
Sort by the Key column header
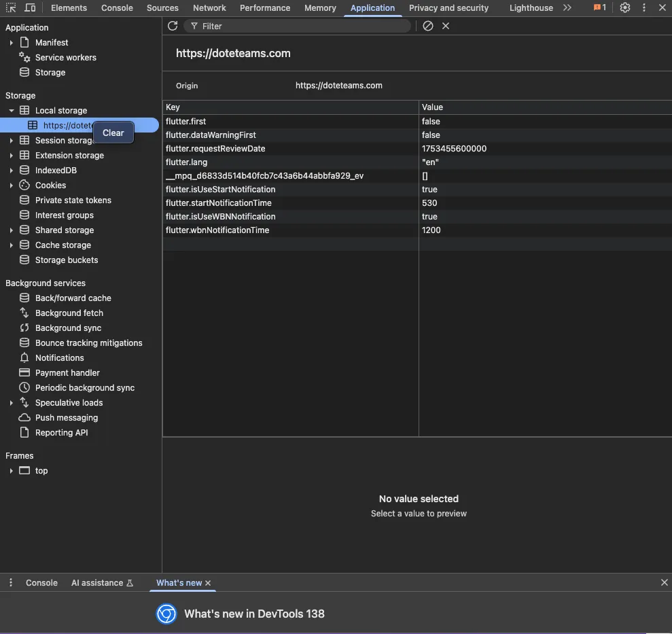291,107
